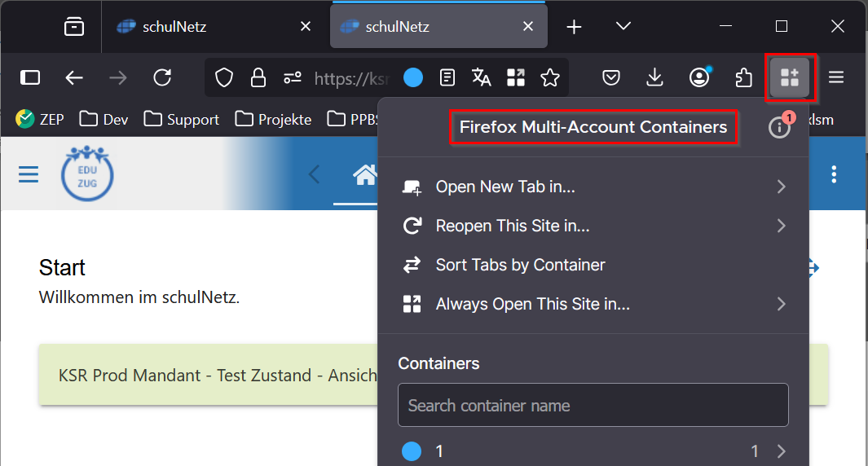Image resolution: width=868 pixels, height=466 pixels.
Task: Close the first schulNetz tab
Action: [x=306, y=26]
